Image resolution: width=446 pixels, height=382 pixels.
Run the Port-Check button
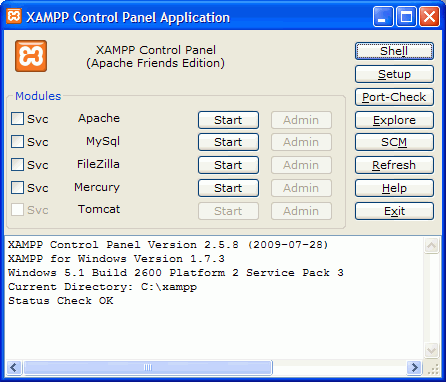[394, 97]
